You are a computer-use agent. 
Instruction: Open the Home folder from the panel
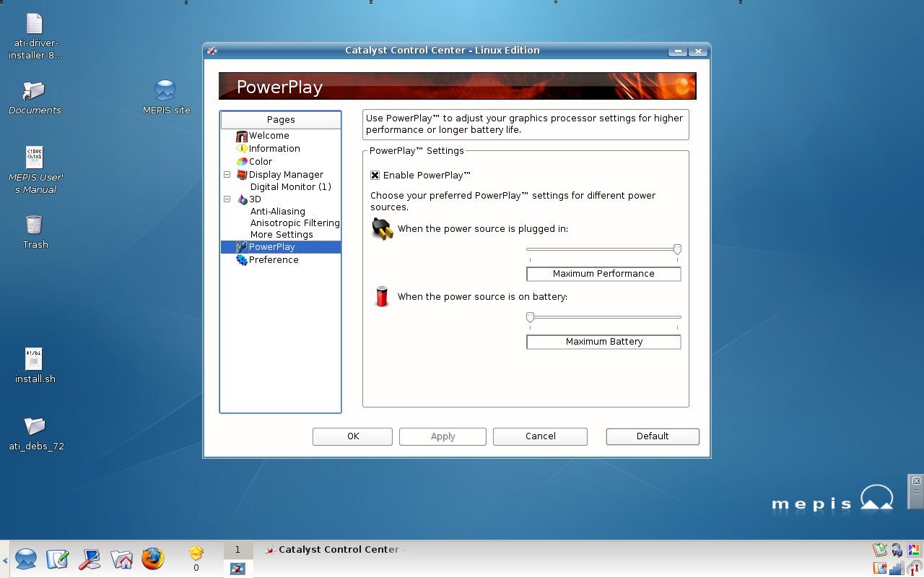(x=121, y=558)
